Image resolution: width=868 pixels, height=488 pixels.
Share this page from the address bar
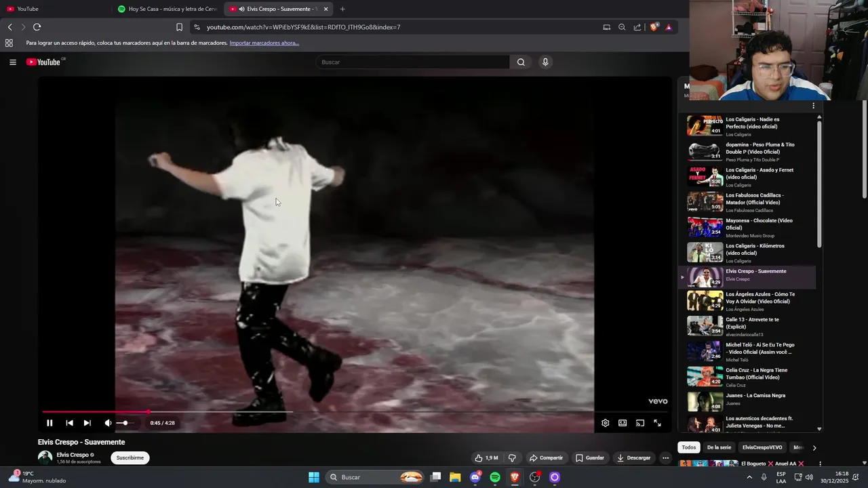tap(637, 27)
